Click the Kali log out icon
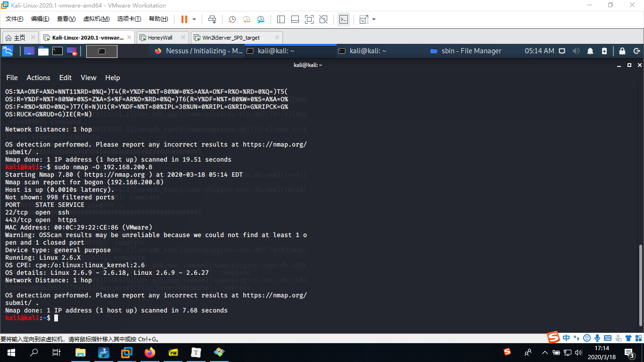 (x=636, y=51)
